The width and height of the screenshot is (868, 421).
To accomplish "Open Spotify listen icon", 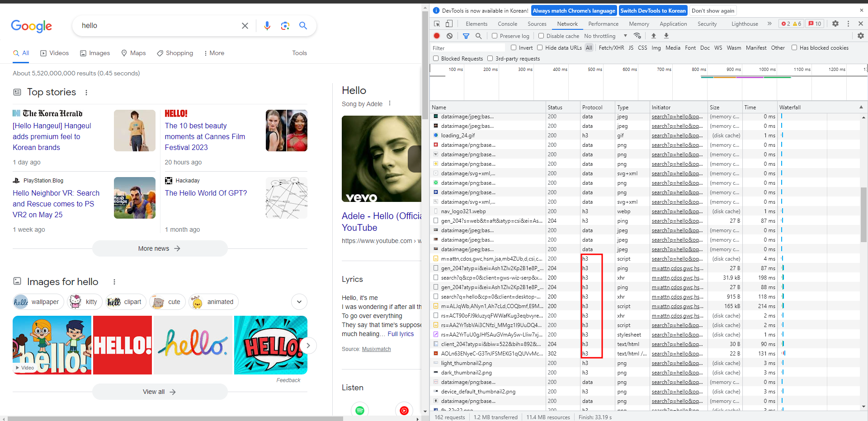I will click(360, 410).
